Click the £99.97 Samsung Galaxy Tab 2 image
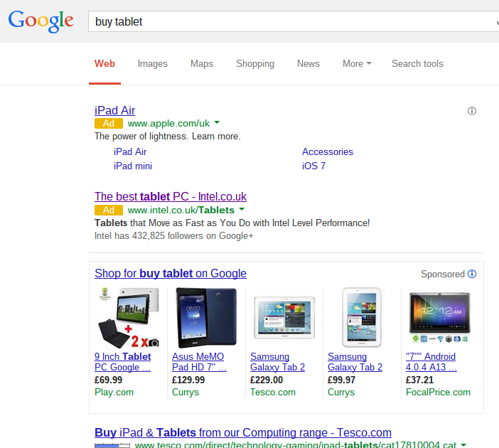Viewport: 499px width, 448px height. point(362,317)
